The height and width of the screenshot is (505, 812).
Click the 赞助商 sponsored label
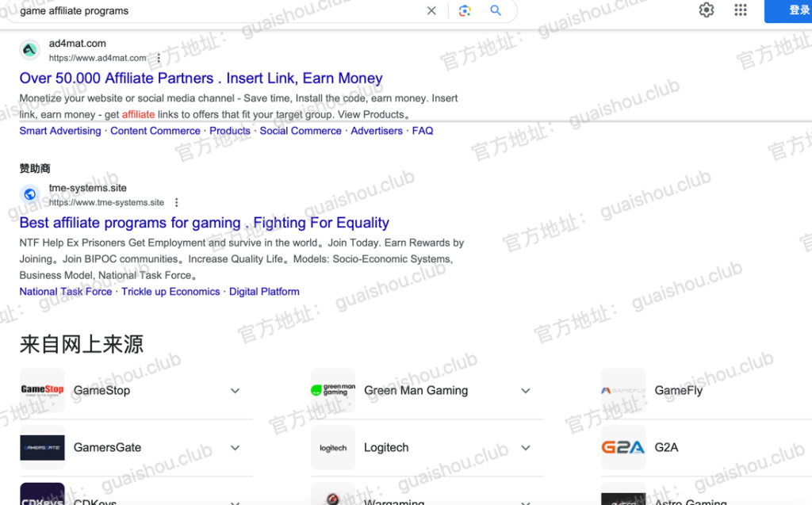tap(35, 168)
